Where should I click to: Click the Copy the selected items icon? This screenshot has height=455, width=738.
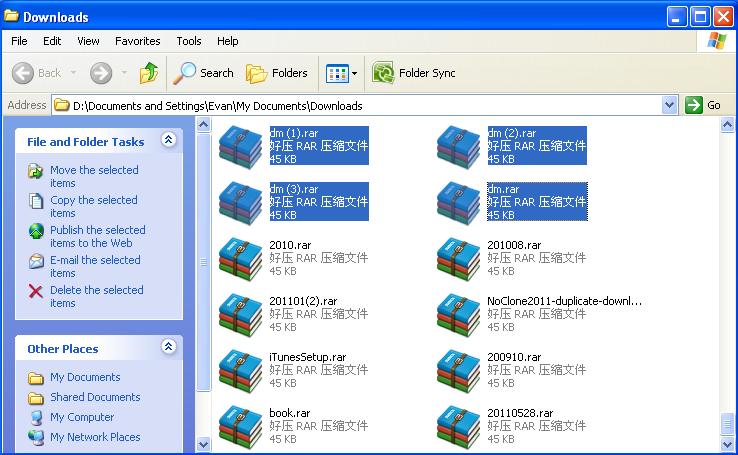36,201
